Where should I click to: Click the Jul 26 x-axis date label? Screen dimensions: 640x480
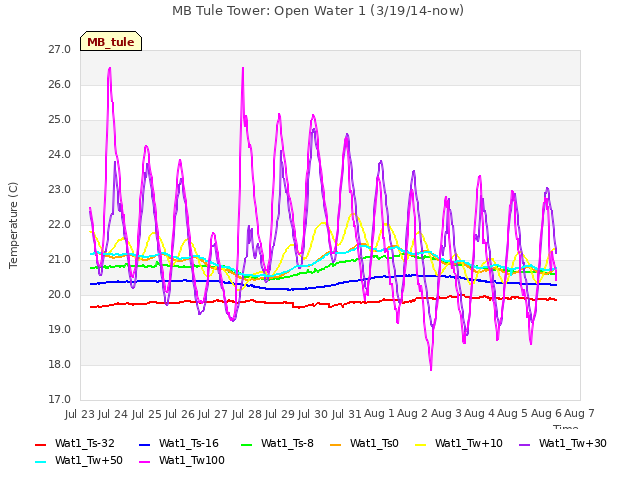point(180,414)
